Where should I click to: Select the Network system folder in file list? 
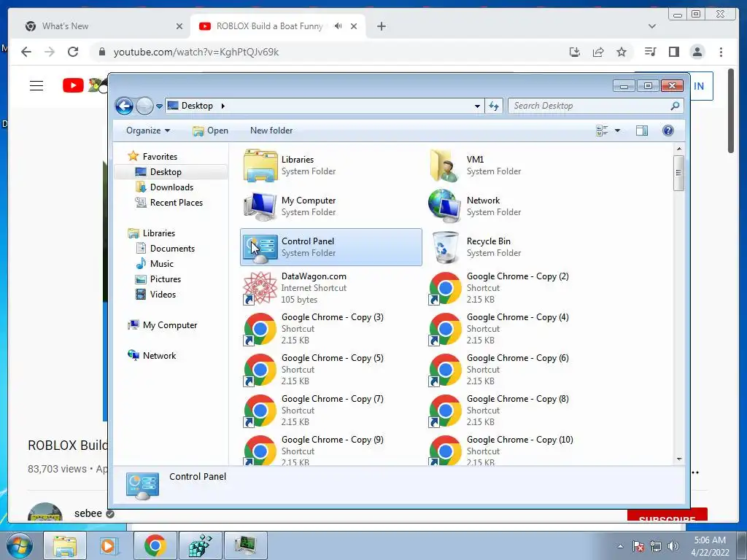tap(445, 206)
